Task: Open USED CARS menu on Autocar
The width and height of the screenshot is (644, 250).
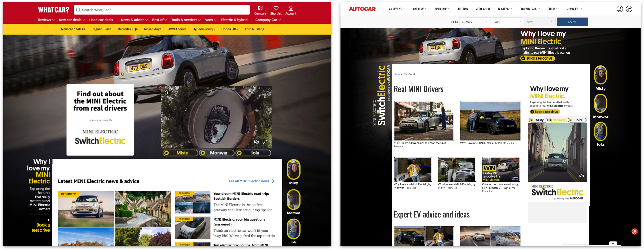Action: 443,9
